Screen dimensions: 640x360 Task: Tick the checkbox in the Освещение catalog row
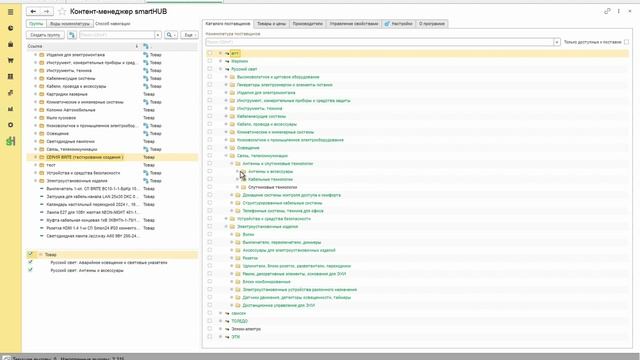point(210,148)
